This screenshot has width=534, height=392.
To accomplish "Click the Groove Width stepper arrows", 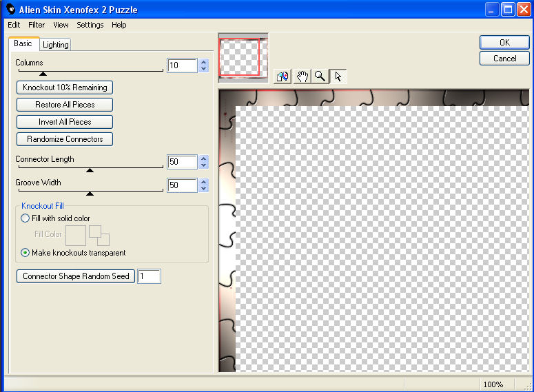I will tap(203, 185).
